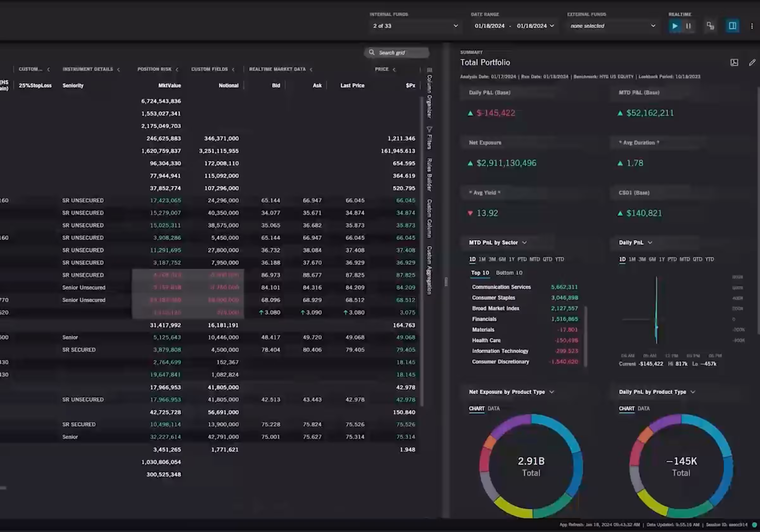Export the Total Portfolio summary as PDF

734,63
